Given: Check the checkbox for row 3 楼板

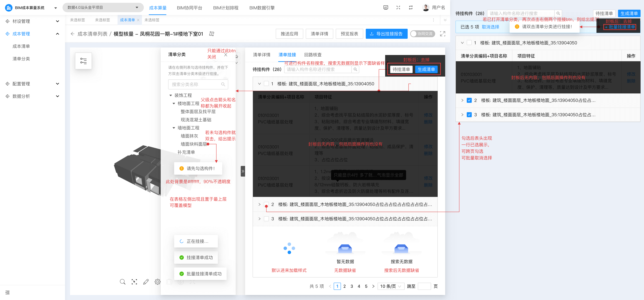Looking at the screenshot, I should pos(267,219).
